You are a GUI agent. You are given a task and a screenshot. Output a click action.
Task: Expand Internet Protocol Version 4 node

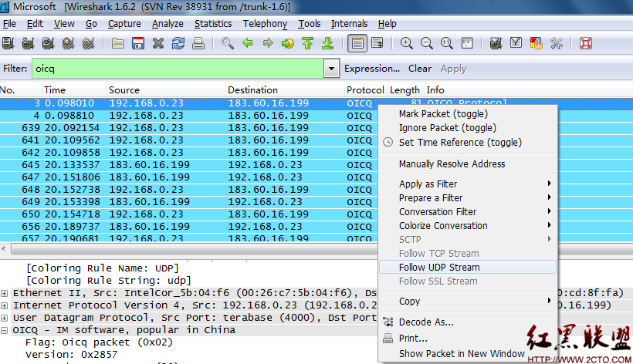[x=5, y=305]
